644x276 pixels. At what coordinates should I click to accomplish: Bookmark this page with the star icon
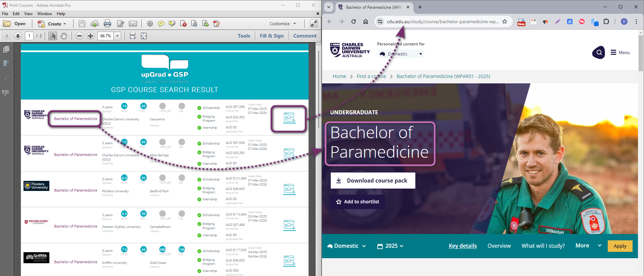(504, 22)
